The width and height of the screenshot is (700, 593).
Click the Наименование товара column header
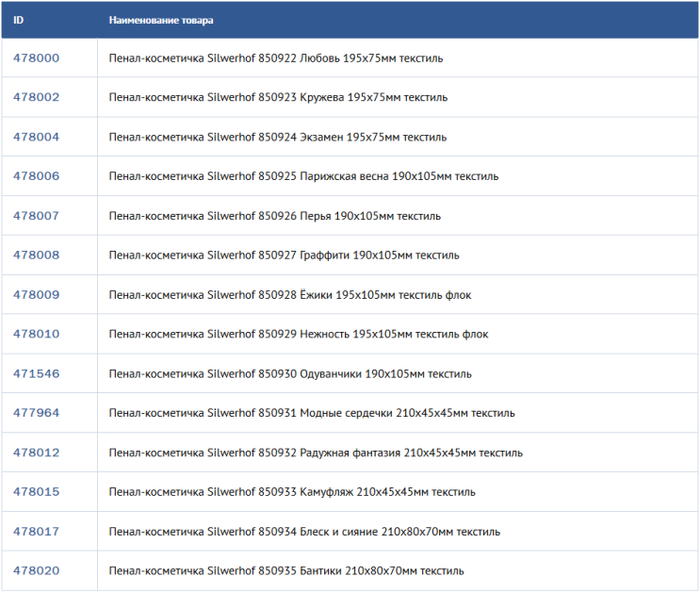[161, 20]
